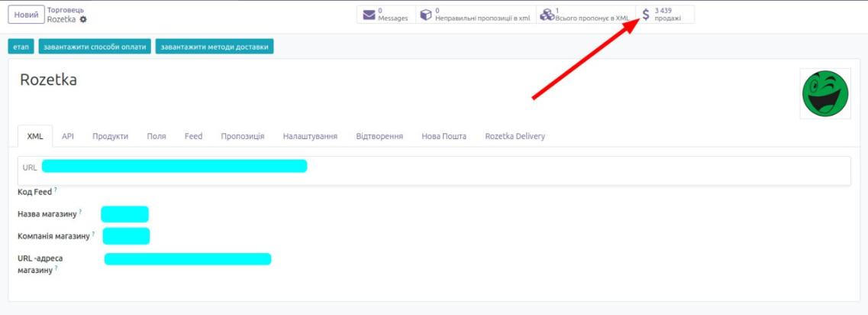Click the Код Feed label
This screenshot has height=315, width=868.
34,192
